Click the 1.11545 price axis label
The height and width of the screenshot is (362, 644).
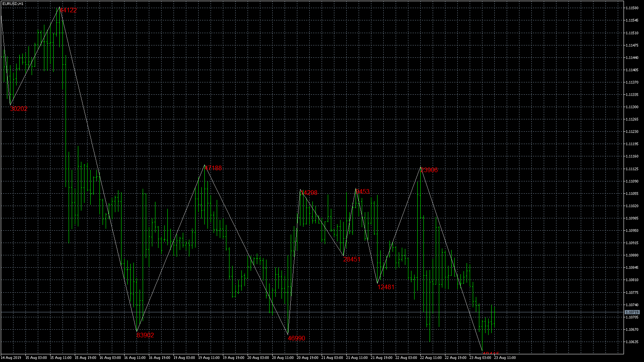(x=632, y=21)
